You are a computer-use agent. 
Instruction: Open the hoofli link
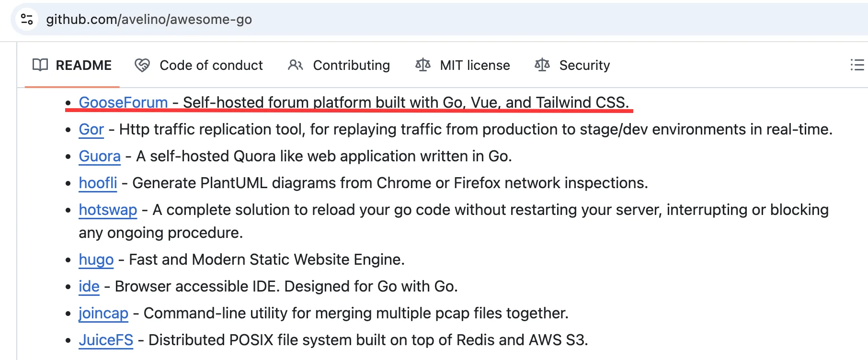(98, 183)
